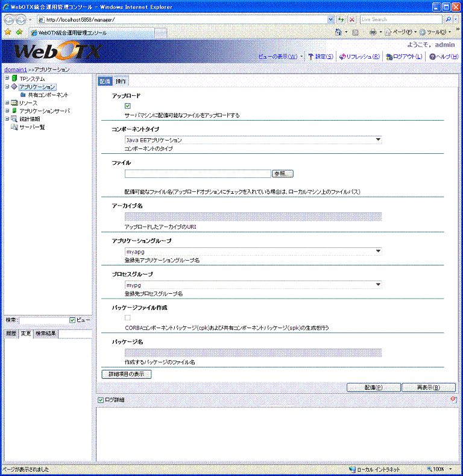The image size is (463, 476).
Task: Click the サーバ一覧 icon in tree
Action: pyautogui.click(x=14, y=127)
